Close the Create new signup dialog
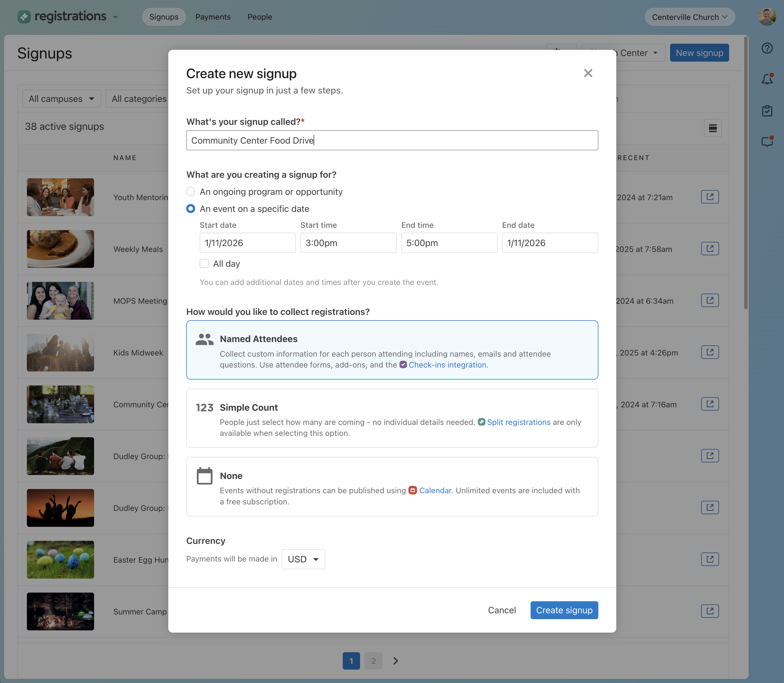This screenshot has height=683, width=784. coord(588,73)
